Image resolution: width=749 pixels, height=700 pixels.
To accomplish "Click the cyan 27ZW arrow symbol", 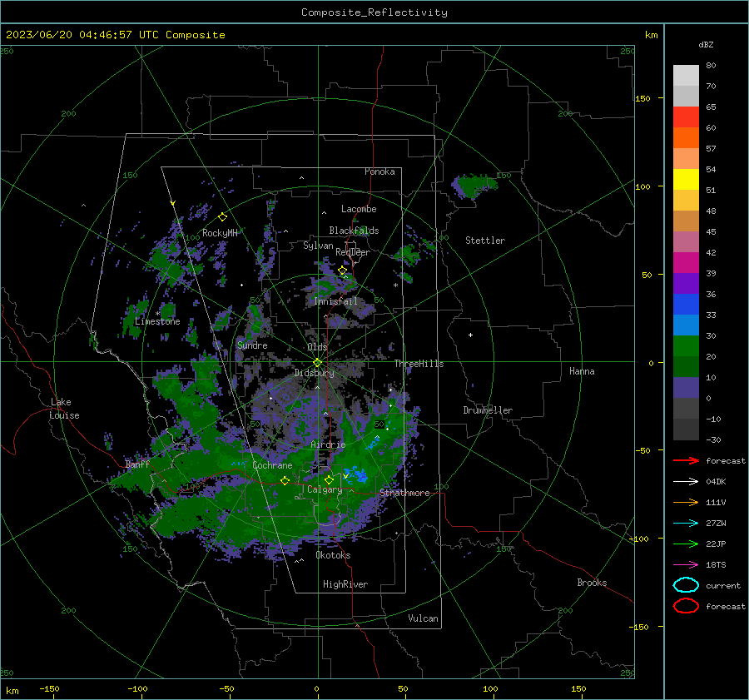I will point(686,524).
